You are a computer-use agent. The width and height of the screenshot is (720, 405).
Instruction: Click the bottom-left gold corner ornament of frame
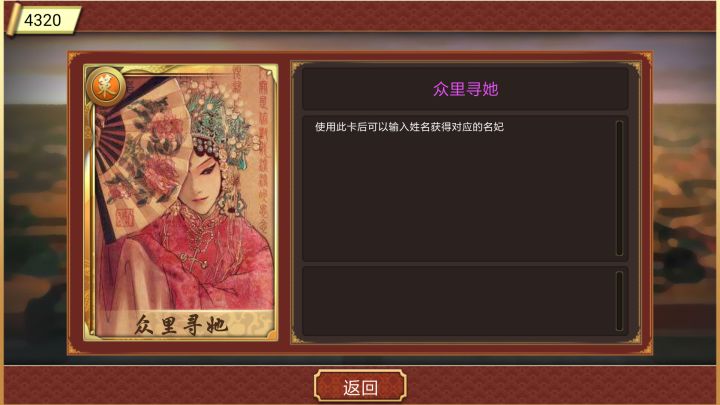pos(76,347)
